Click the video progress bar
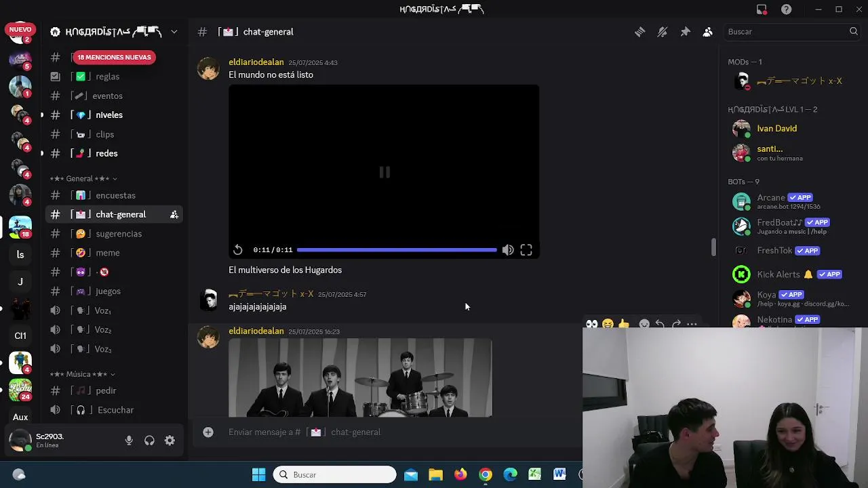 tap(397, 250)
